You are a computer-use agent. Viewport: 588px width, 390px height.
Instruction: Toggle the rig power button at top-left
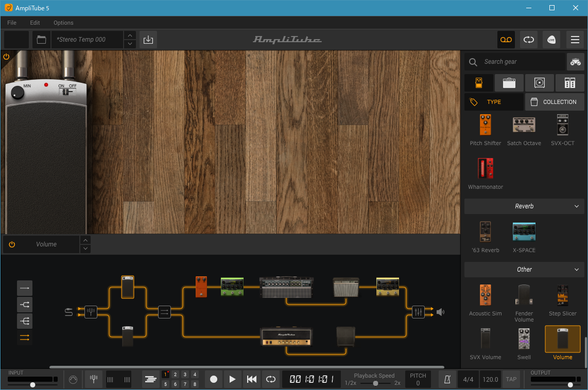point(6,57)
